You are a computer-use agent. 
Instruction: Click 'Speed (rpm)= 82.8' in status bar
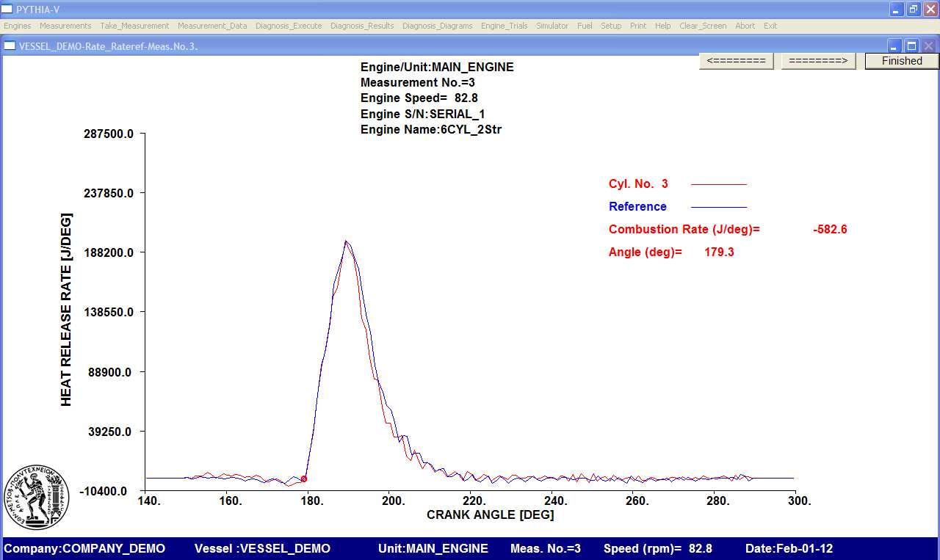[658, 548]
